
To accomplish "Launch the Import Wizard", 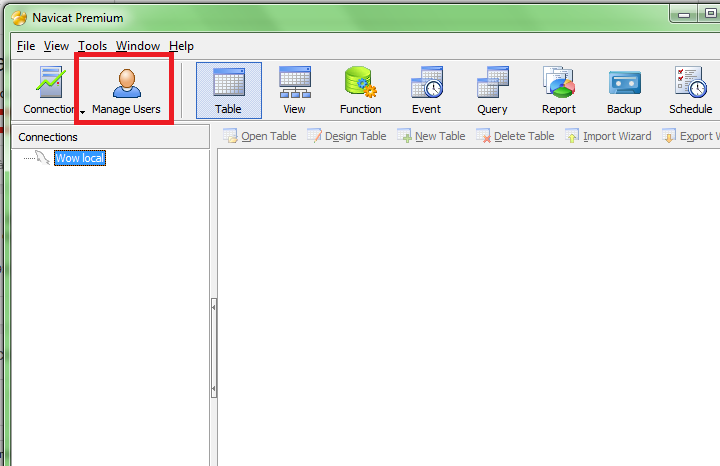I will click(609, 136).
